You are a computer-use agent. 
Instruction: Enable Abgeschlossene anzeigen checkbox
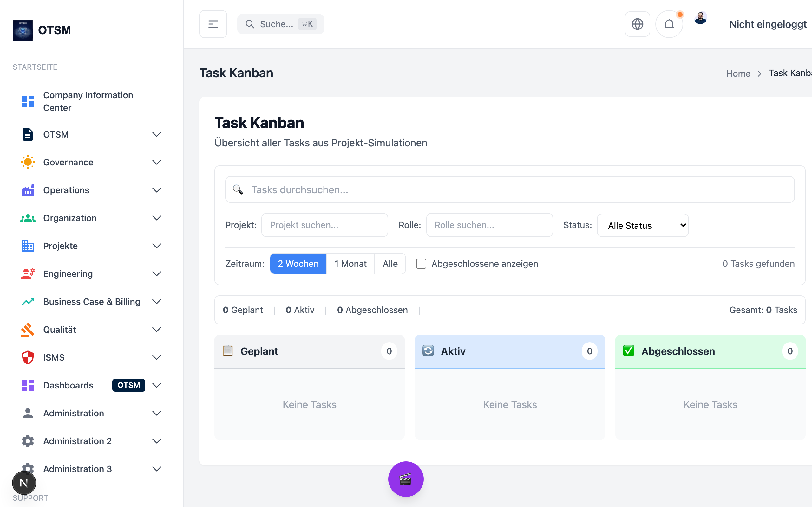(421, 264)
